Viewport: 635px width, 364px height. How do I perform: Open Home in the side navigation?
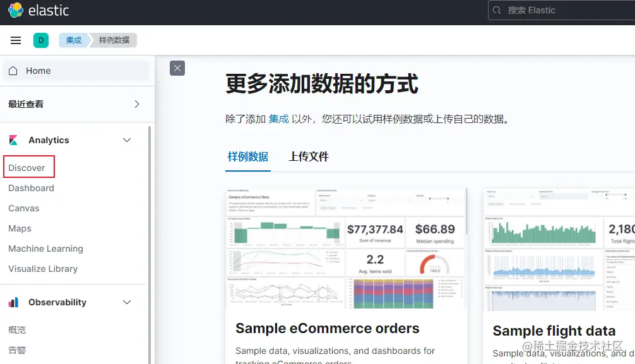pyautogui.click(x=76, y=71)
